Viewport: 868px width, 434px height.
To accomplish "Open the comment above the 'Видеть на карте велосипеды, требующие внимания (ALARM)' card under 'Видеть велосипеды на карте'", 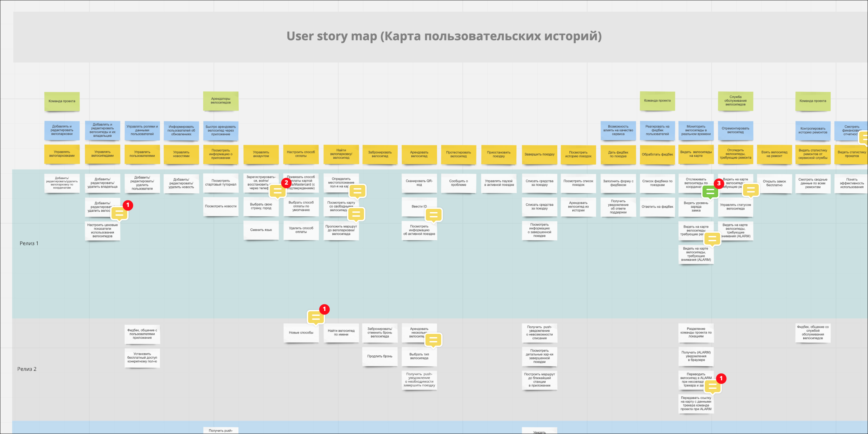I will 712,239.
